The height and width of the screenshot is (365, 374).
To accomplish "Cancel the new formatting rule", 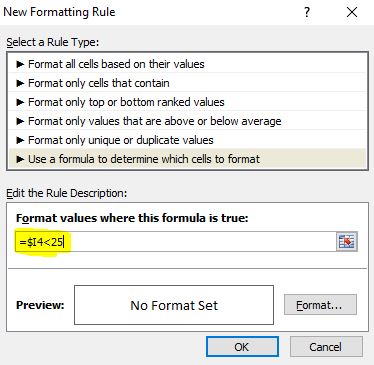I will [x=326, y=347].
